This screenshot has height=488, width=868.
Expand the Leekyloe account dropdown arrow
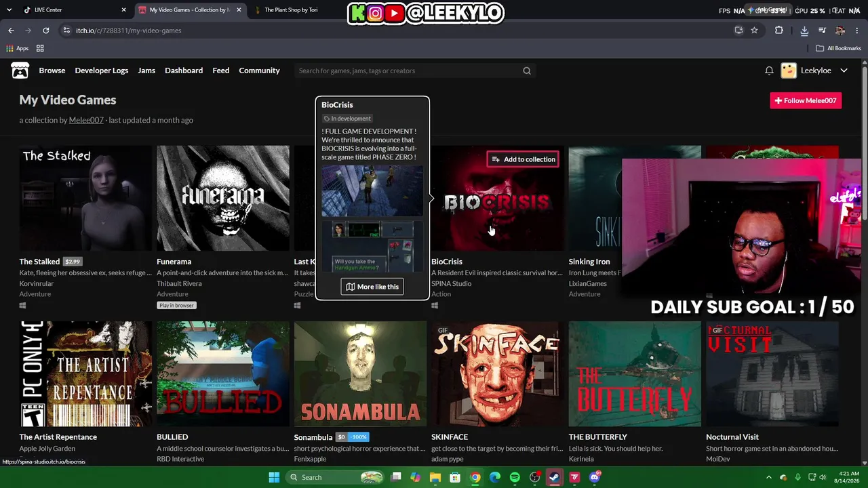(x=844, y=70)
